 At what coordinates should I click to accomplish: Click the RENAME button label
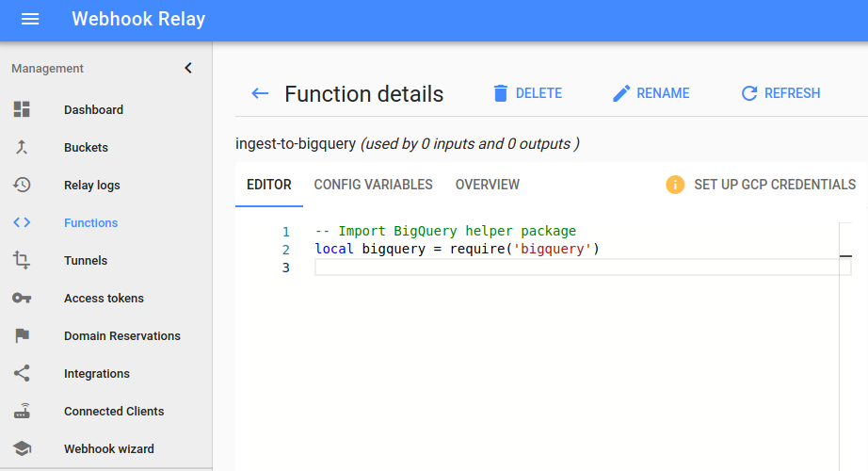coord(663,93)
